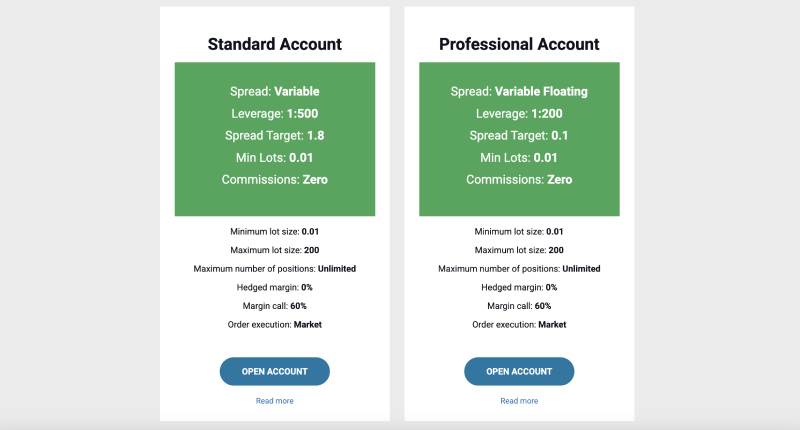Click Margin call 60% in Standard card

tap(274, 306)
